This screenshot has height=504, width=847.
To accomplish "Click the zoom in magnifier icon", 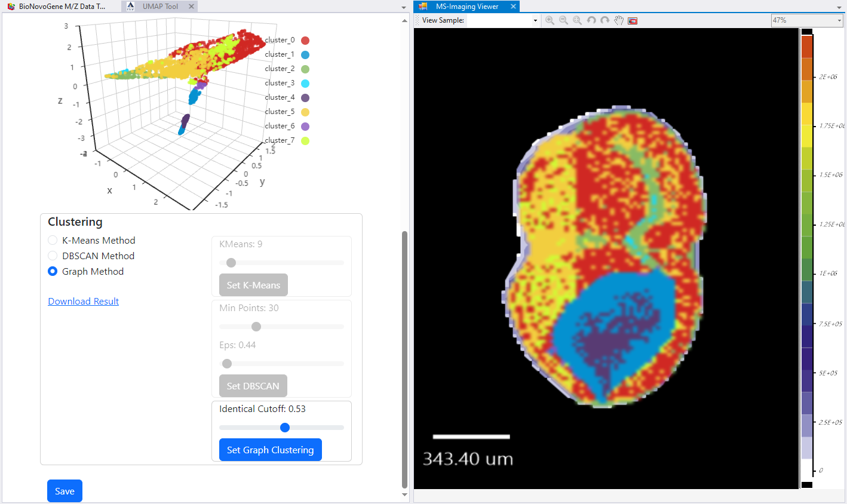I will coord(550,20).
